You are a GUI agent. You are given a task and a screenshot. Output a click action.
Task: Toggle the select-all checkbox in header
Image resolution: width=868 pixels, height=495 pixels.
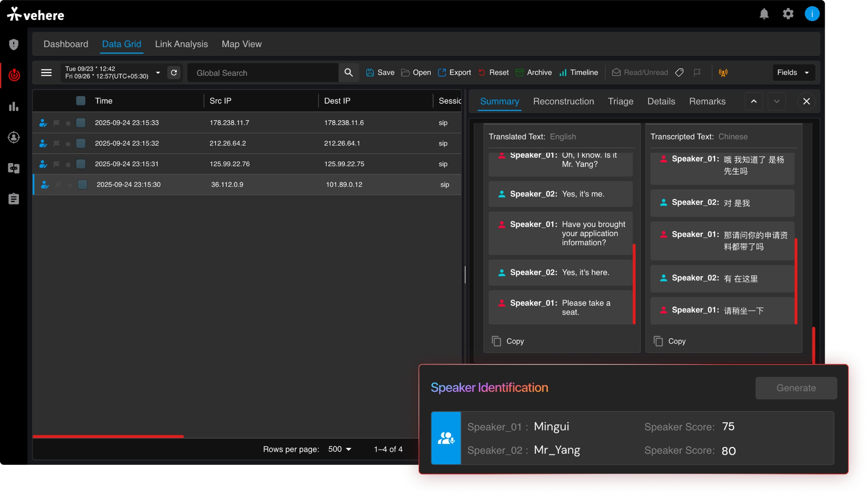pos(81,101)
